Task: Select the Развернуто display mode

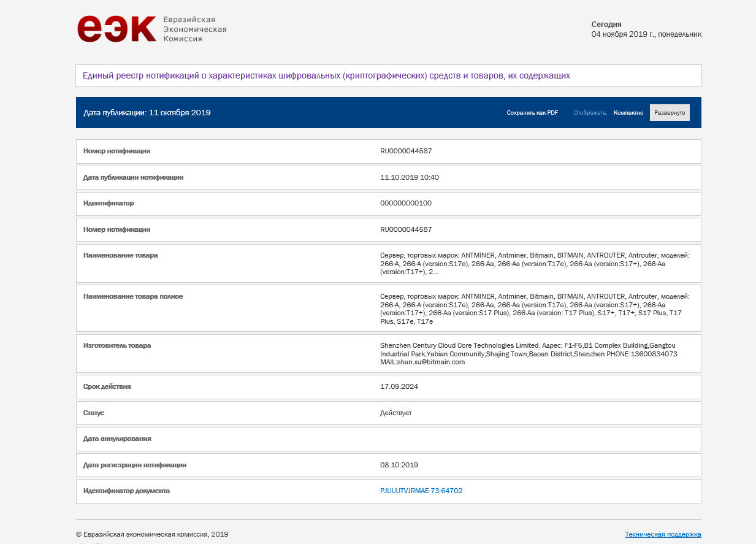Action: click(x=670, y=113)
